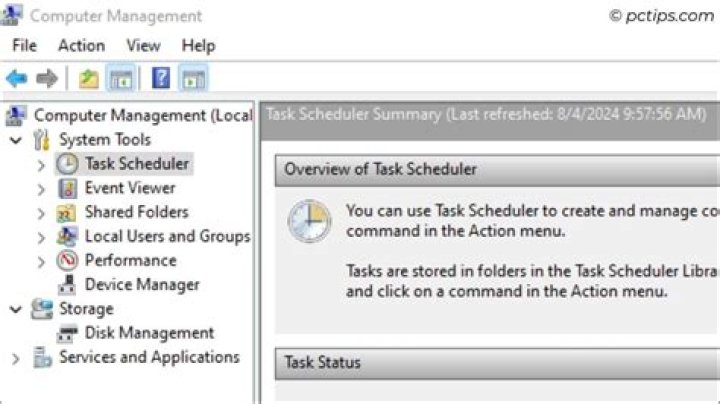Viewport: 720px width, 404px height.
Task: Open Help with the question mark icon
Action: [x=161, y=78]
